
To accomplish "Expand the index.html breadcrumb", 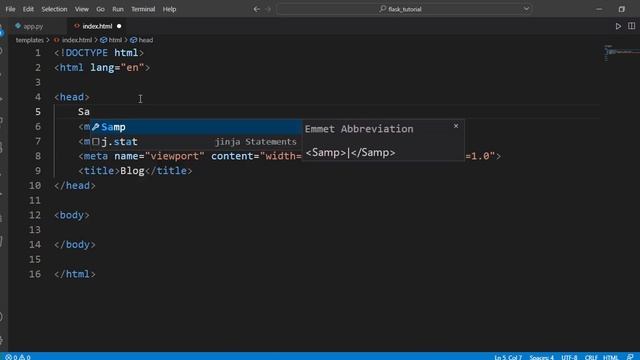I will tap(77, 40).
